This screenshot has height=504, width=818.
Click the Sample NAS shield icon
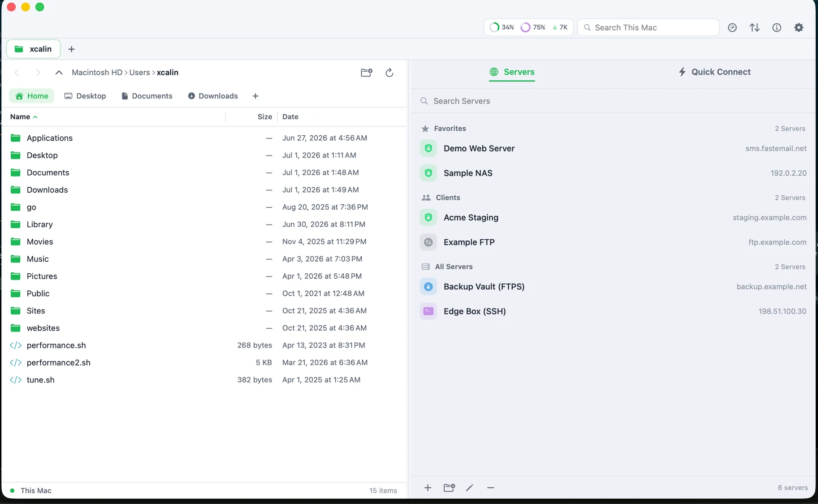tap(428, 173)
